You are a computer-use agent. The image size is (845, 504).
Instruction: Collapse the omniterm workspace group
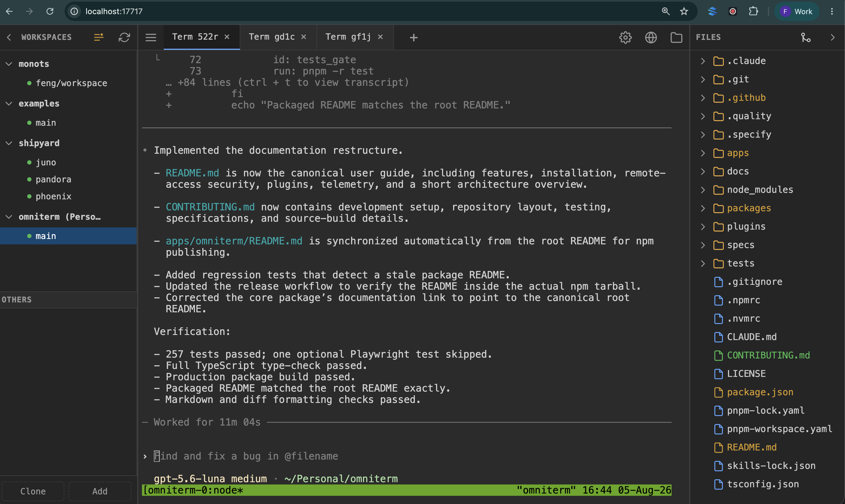9,217
